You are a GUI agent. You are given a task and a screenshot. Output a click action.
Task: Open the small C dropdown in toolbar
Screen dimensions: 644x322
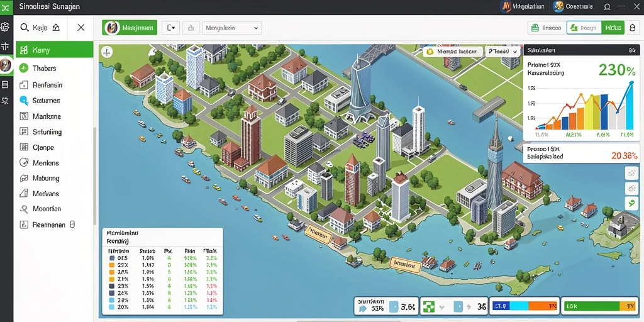point(171,28)
